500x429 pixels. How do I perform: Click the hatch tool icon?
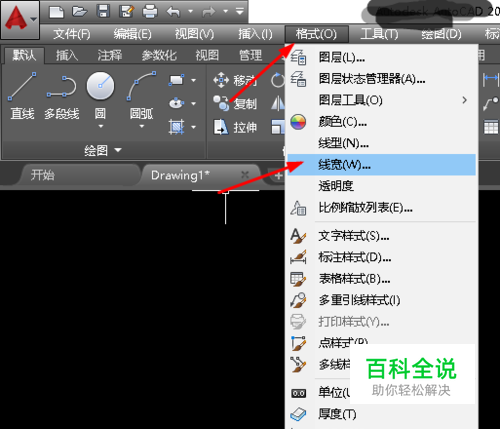(177, 127)
